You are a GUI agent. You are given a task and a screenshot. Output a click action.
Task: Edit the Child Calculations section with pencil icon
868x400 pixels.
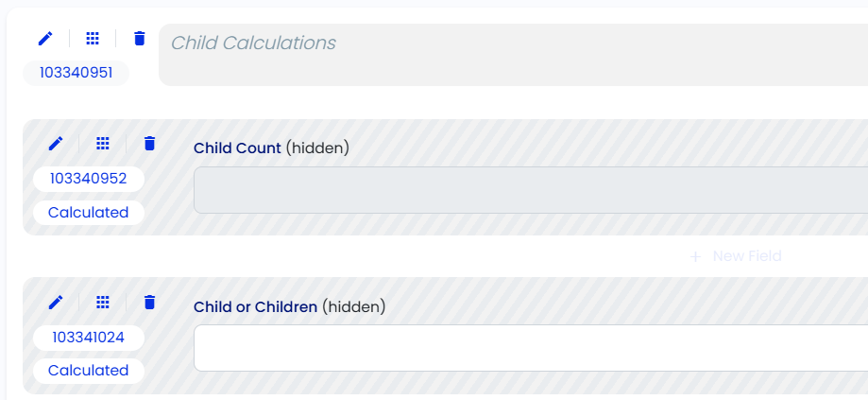[x=45, y=38]
